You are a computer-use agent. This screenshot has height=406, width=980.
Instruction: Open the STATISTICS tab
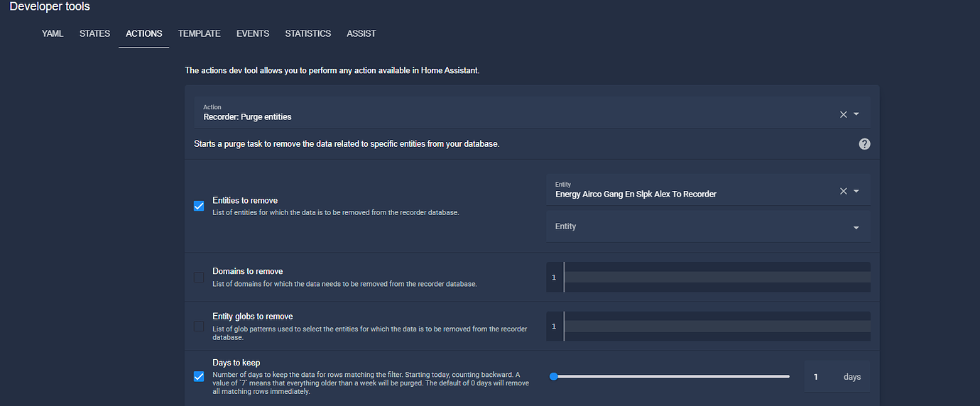pos(308,33)
